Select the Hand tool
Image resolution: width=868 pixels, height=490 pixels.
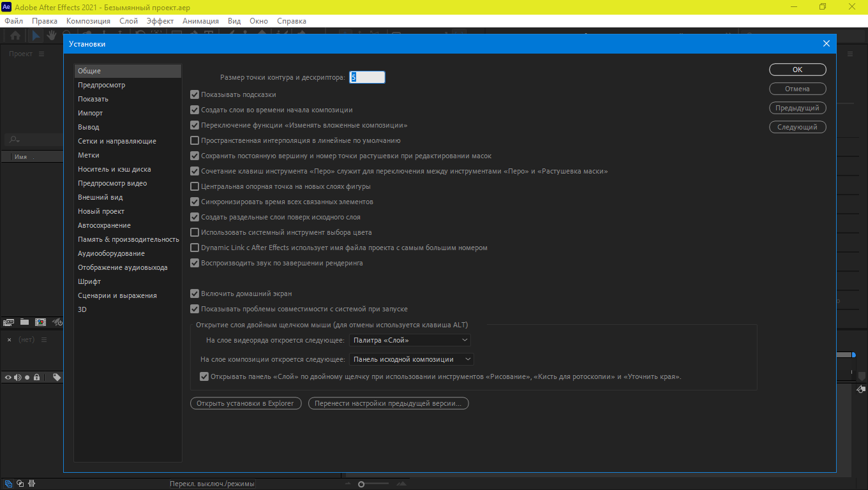50,36
